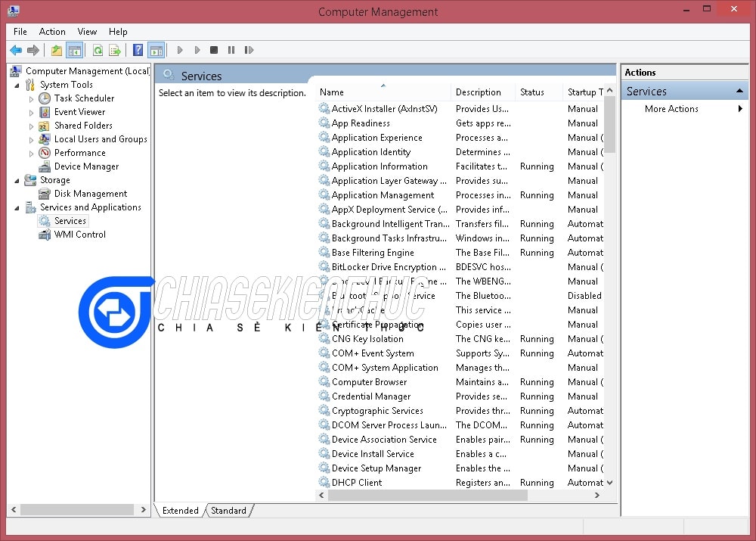
Task: Select the Credential Manager service
Action: click(371, 396)
